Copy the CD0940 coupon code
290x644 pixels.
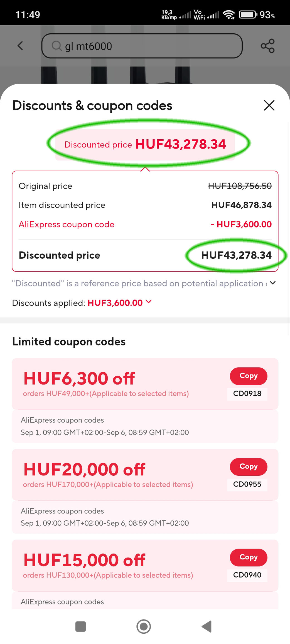249,557
